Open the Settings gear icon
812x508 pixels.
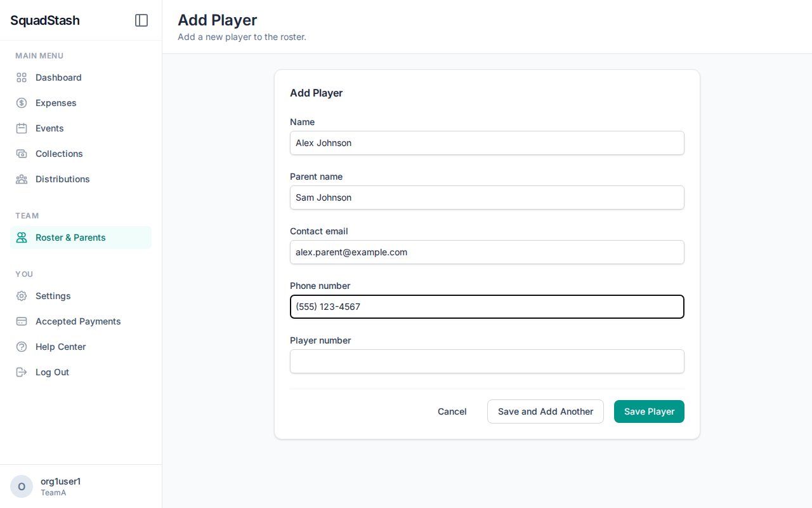(x=21, y=296)
